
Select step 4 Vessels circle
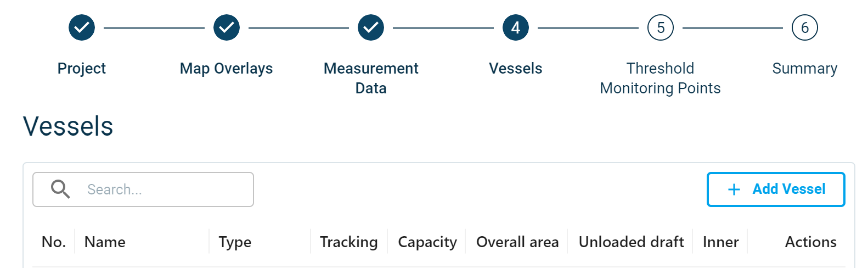tap(516, 27)
